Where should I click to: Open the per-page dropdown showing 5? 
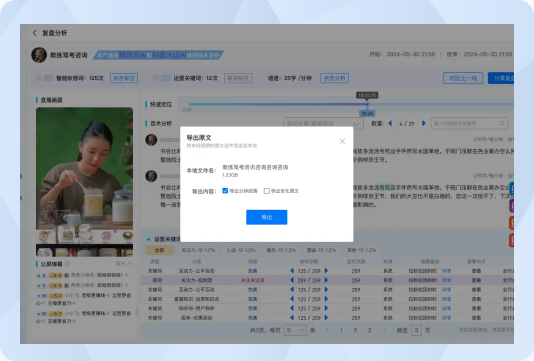(x=295, y=330)
